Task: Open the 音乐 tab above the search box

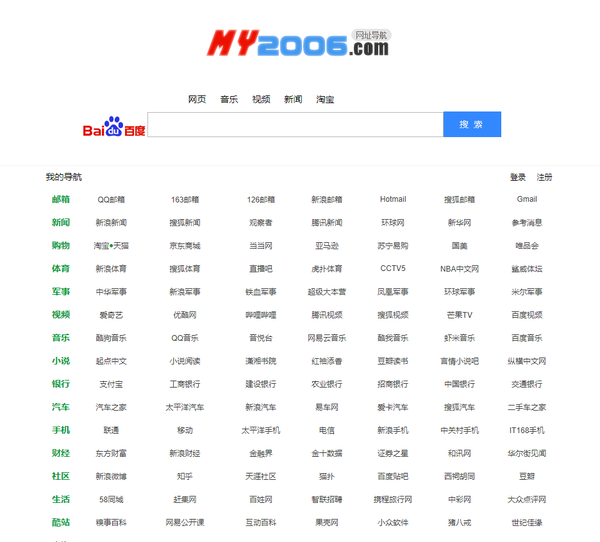Action: [229, 99]
